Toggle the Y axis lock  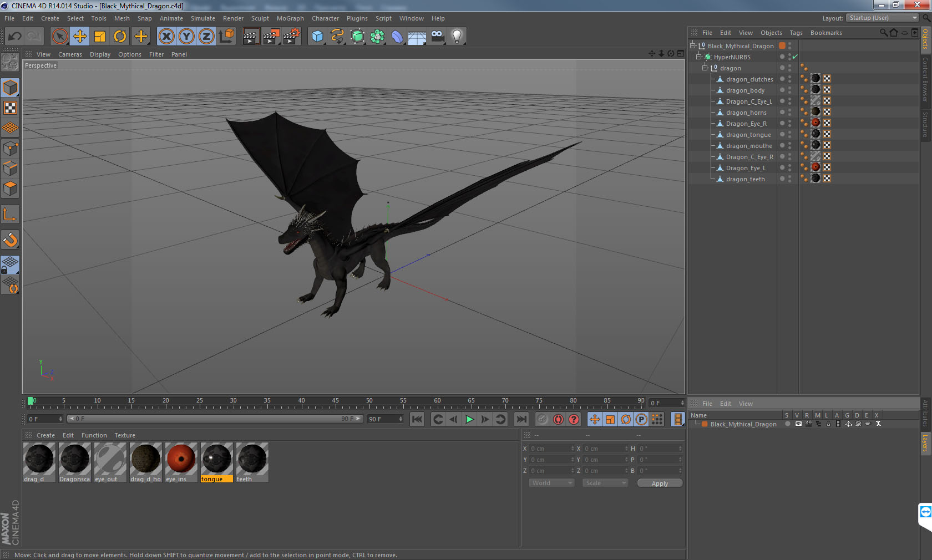click(x=186, y=37)
